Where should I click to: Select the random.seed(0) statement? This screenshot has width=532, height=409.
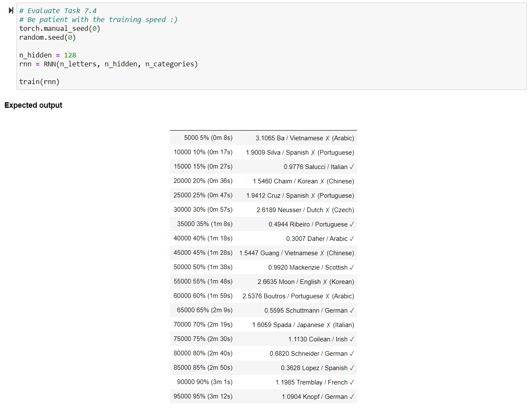[x=47, y=37]
